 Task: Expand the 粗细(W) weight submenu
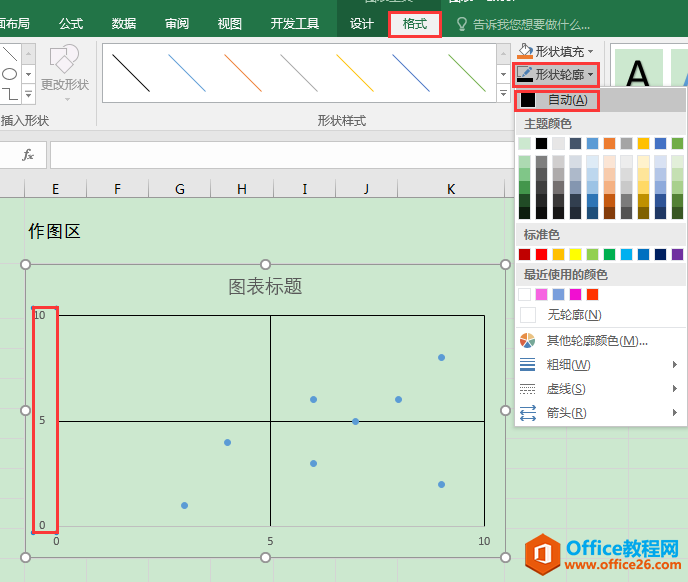coord(601,364)
